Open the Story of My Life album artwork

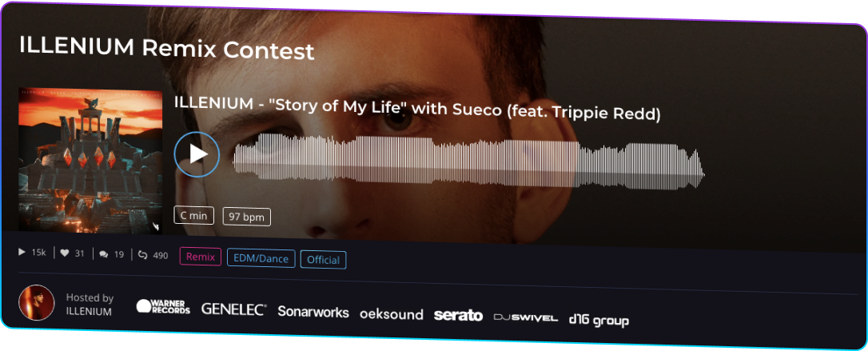point(90,160)
